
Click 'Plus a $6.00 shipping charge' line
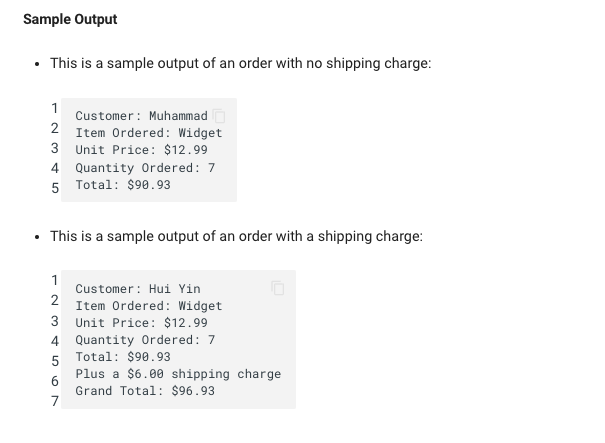pyautogui.click(x=178, y=374)
